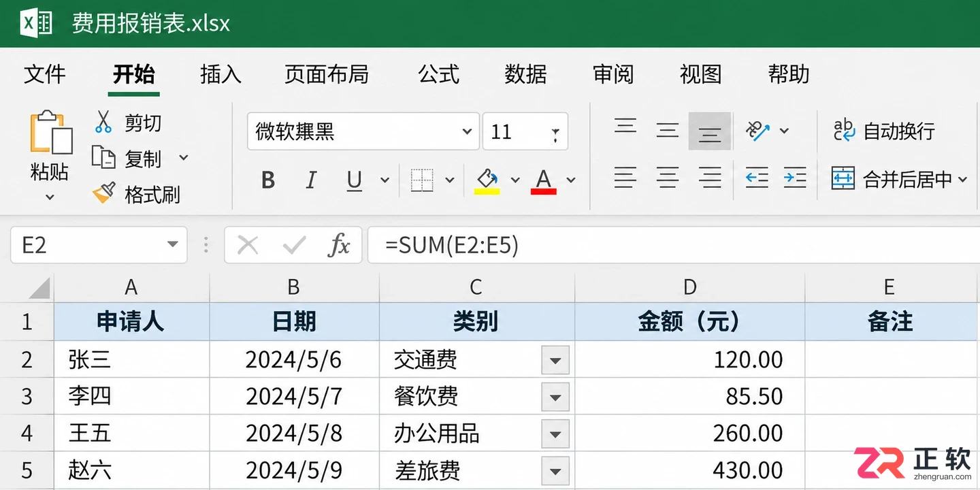Toggle Italic formatting
This screenshot has height=490, width=980.
click(311, 180)
